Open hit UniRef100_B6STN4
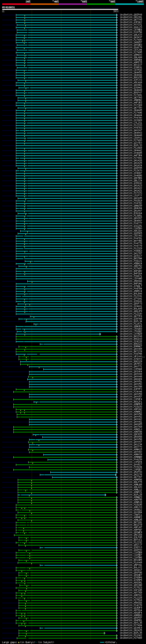The height and width of the screenshot is (644, 146). click(x=131, y=259)
